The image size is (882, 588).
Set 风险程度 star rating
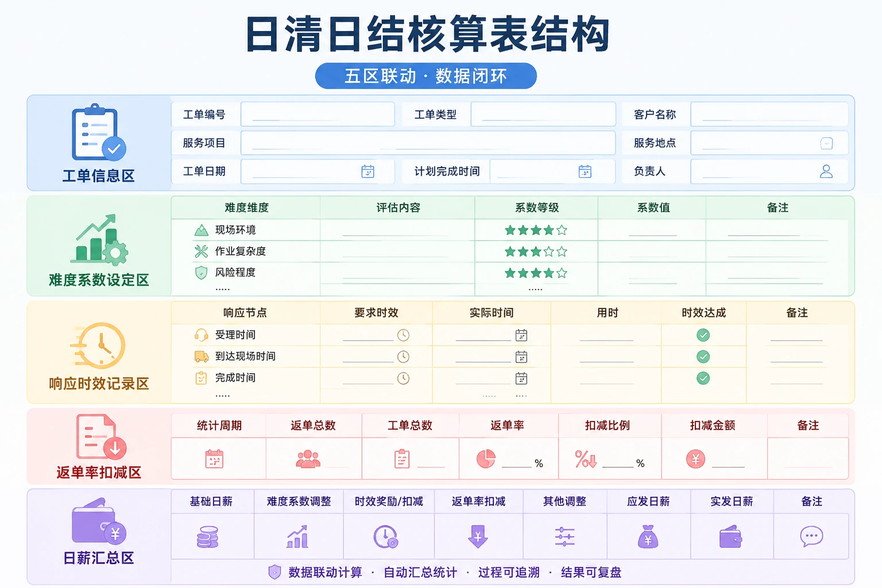[536, 273]
